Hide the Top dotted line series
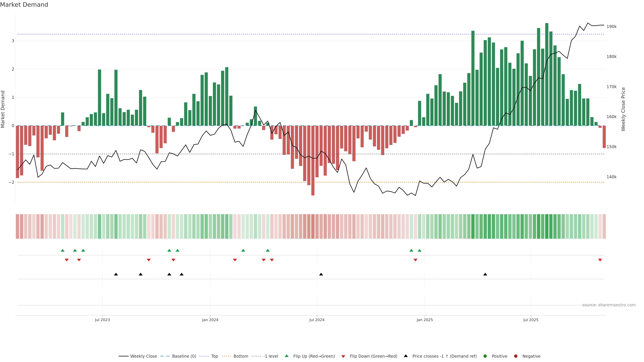 pos(214,356)
